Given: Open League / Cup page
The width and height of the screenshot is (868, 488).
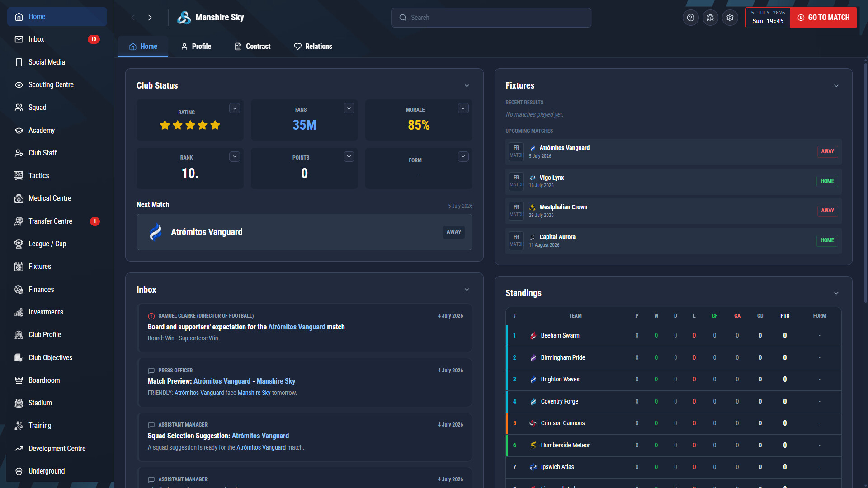Looking at the screenshot, I should coord(57,244).
